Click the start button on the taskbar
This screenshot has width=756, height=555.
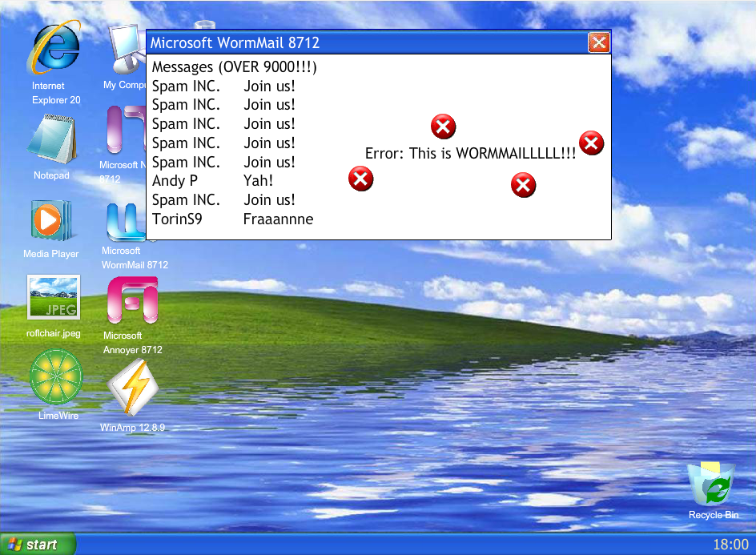38,545
